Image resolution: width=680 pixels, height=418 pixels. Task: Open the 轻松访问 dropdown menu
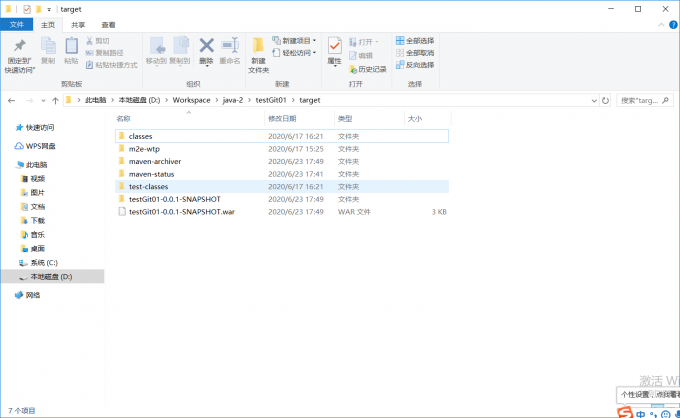click(x=296, y=53)
